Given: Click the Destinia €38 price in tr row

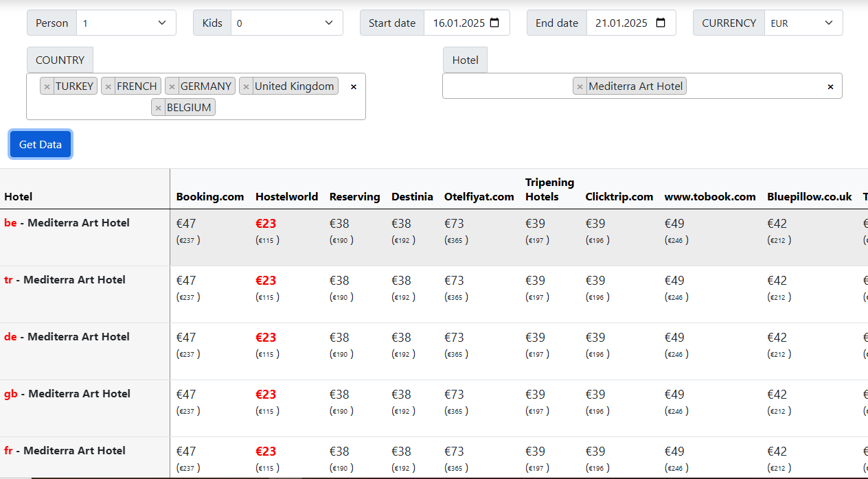Looking at the screenshot, I should (x=401, y=281).
